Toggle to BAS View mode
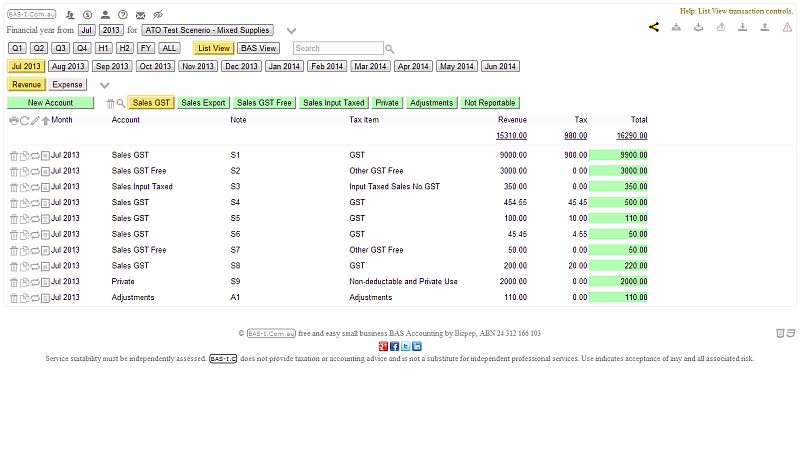 [x=258, y=48]
